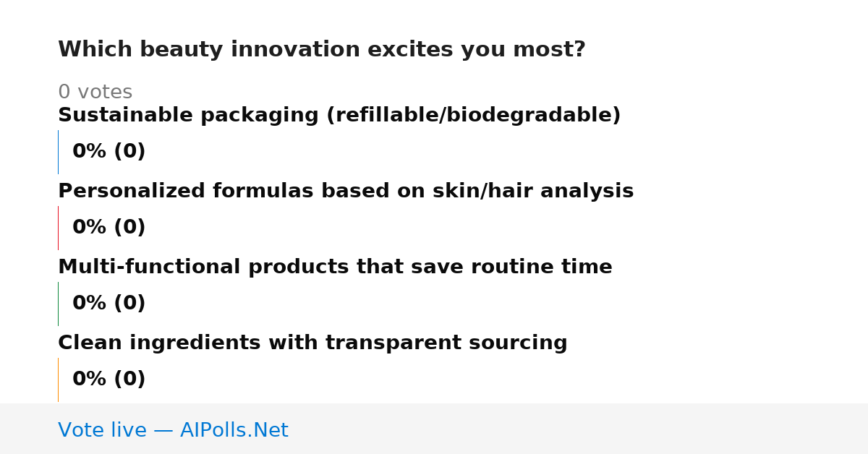
Task: Choose Sustainable packaging option label
Action: point(339,116)
